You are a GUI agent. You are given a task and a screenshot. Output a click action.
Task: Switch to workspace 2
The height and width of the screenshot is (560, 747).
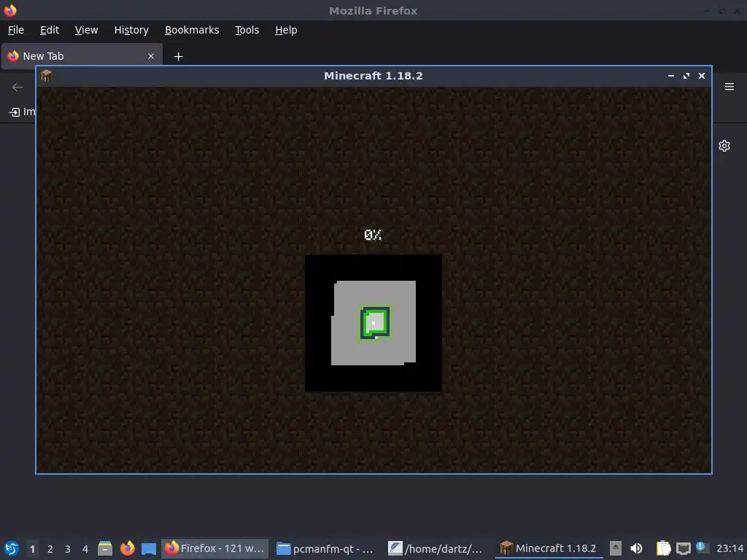[x=50, y=549]
